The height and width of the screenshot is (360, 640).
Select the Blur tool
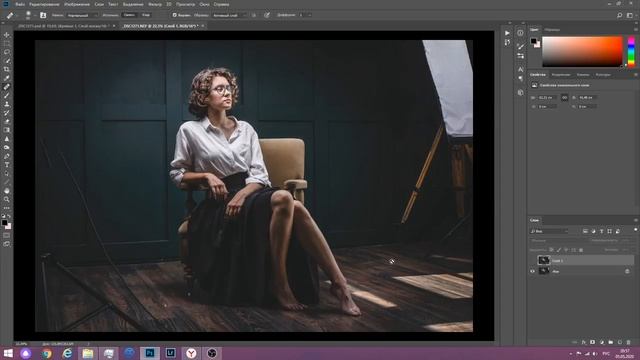[x=7, y=139]
